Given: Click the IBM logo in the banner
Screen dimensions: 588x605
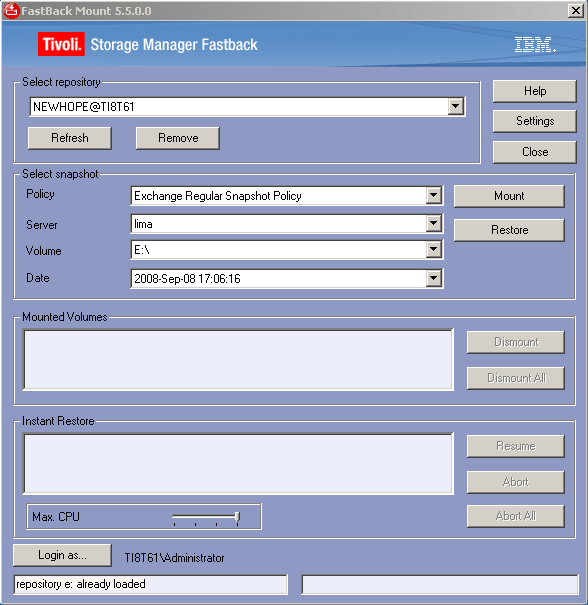Looking at the screenshot, I should 535,45.
